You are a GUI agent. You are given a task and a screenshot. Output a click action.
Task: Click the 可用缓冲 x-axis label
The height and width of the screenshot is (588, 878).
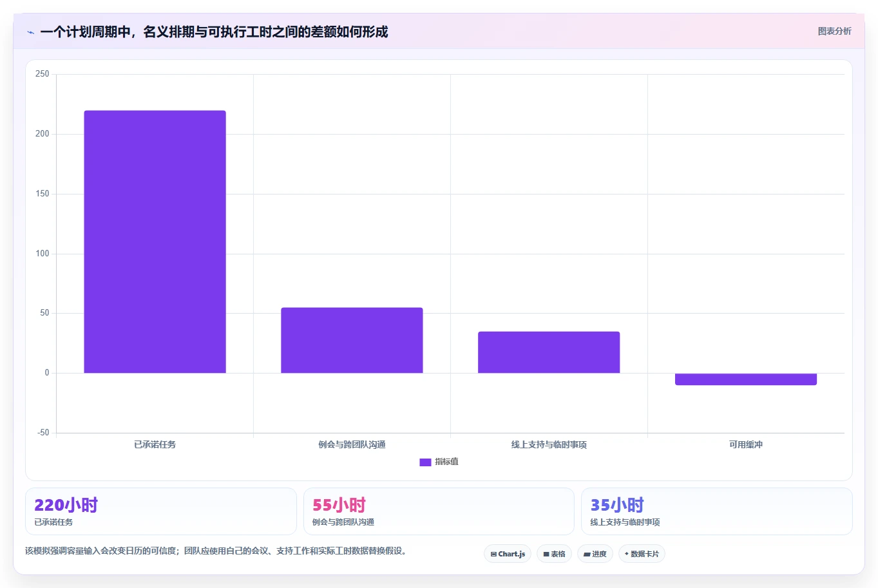[746, 444]
